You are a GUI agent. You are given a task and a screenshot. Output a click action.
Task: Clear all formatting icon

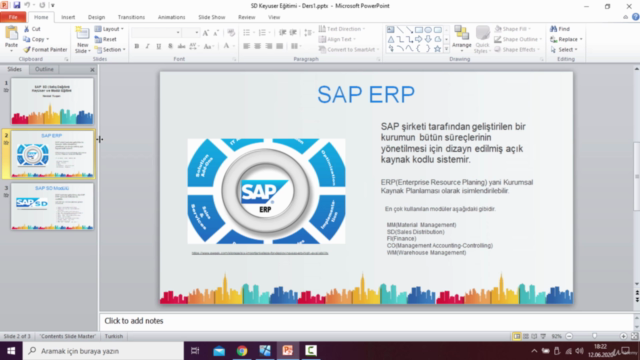coord(231,33)
